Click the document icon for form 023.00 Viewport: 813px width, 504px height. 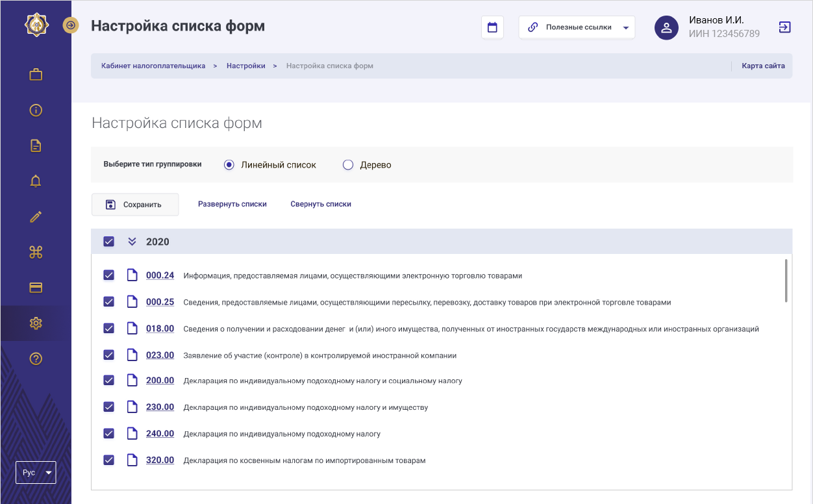(132, 355)
